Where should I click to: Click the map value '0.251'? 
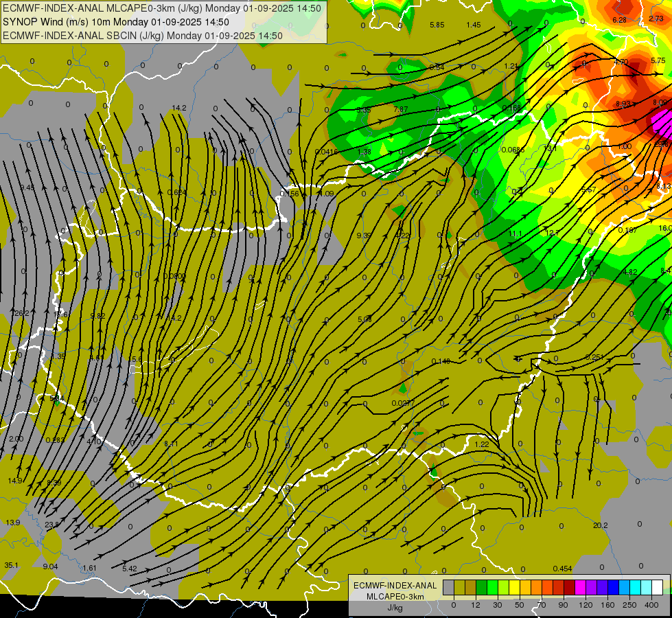(594, 357)
